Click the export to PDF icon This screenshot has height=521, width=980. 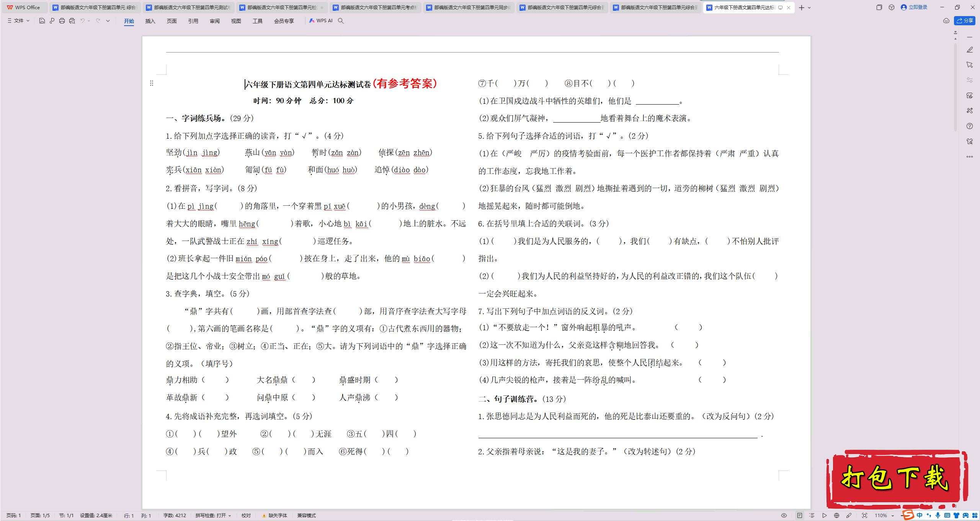[52, 21]
